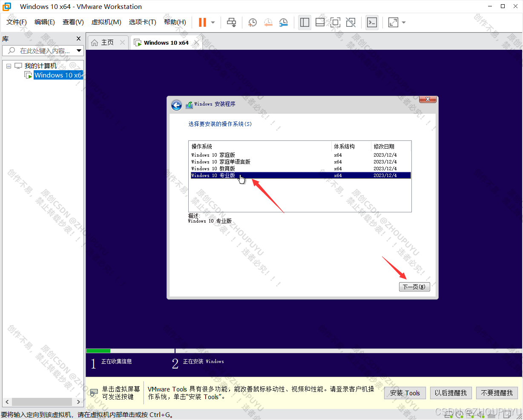523x420 pixels.
Task: Open the 选项卡(T) menu
Action: pos(143,22)
